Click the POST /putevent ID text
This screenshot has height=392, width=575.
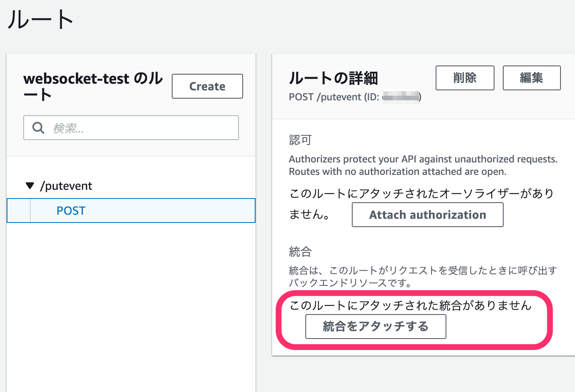[x=355, y=97]
